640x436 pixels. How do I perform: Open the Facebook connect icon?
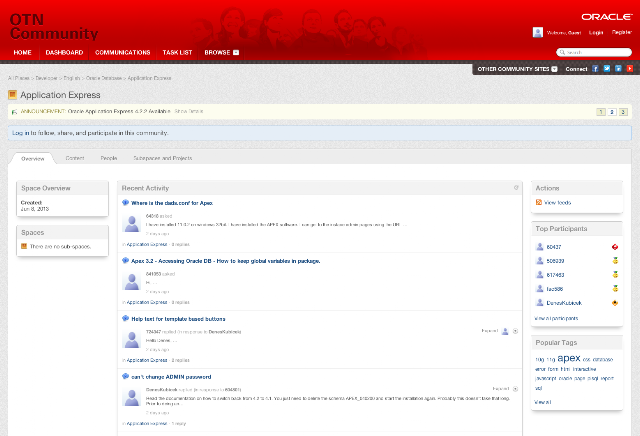click(595, 69)
